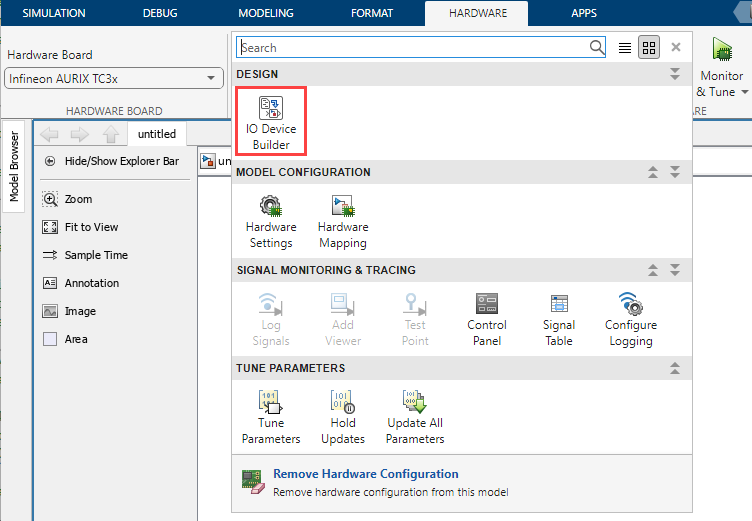Open the Modeling tab
The image size is (752, 521).
coord(266,13)
